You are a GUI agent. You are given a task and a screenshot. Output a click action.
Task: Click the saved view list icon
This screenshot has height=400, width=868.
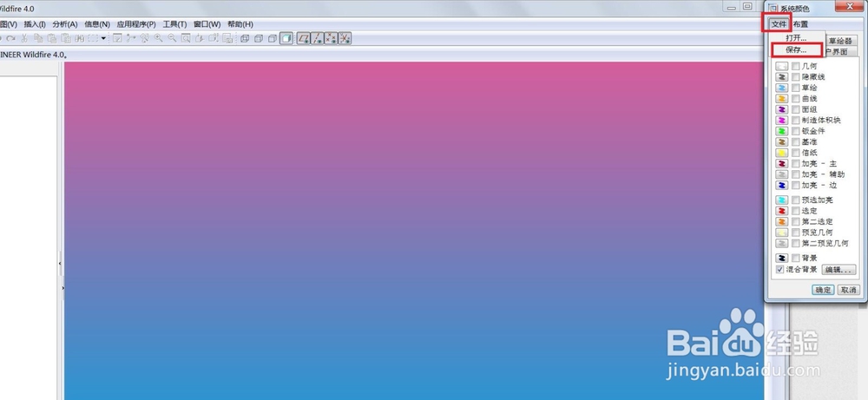click(x=214, y=38)
